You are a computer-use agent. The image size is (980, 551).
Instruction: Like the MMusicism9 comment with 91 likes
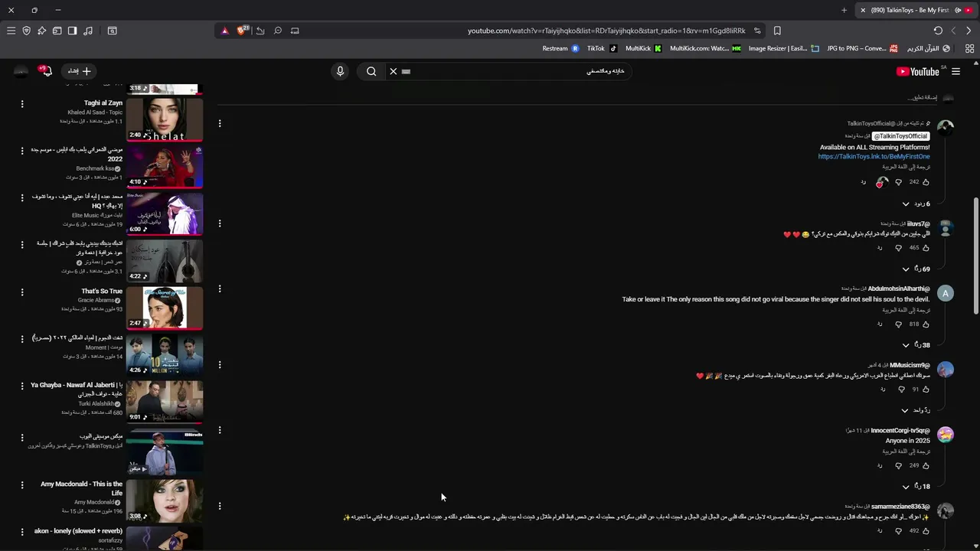[x=926, y=390]
